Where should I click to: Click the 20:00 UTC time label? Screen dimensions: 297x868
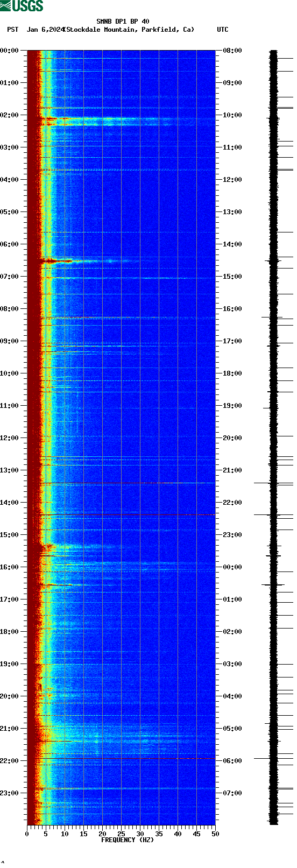coord(232,438)
